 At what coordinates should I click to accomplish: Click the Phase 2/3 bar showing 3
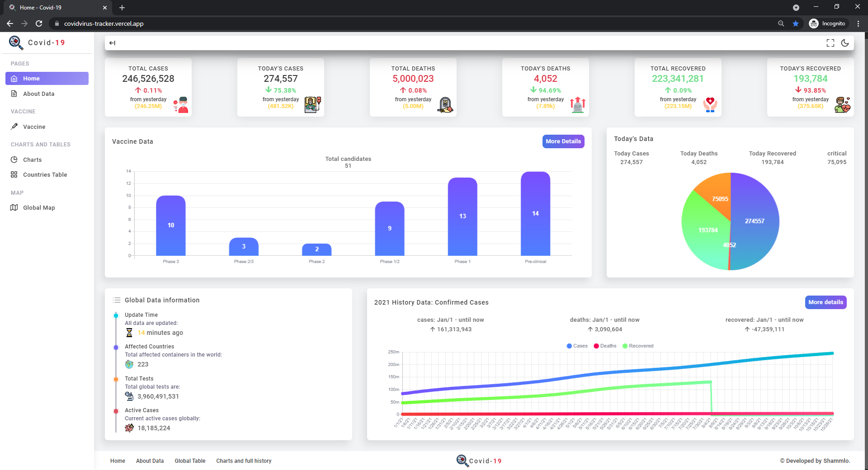[244, 247]
